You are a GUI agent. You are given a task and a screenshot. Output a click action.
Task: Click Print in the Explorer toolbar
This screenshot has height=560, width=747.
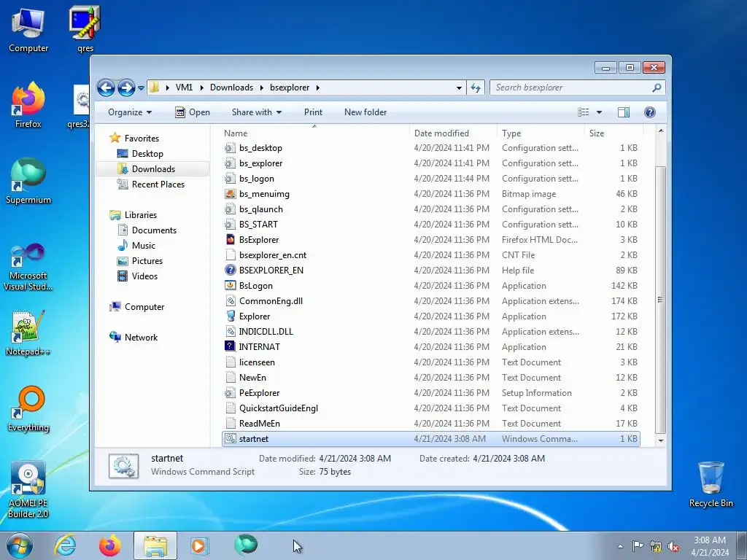(313, 112)
